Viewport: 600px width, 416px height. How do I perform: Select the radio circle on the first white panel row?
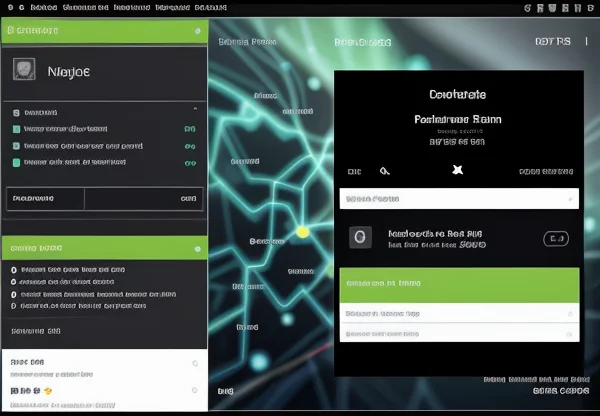pyautogui.click(x=195, y=363)
